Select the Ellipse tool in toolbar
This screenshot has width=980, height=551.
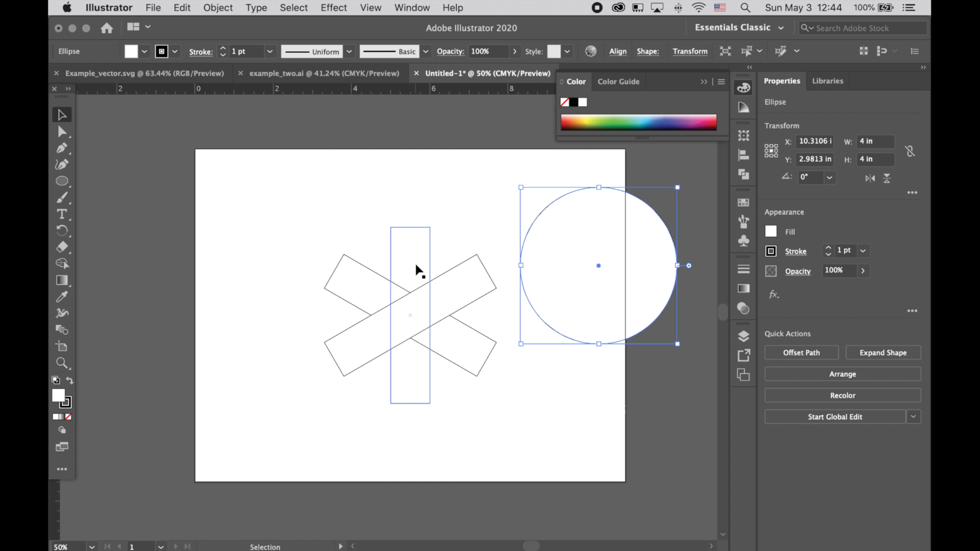pyautogui.click(x=62, y=181)
